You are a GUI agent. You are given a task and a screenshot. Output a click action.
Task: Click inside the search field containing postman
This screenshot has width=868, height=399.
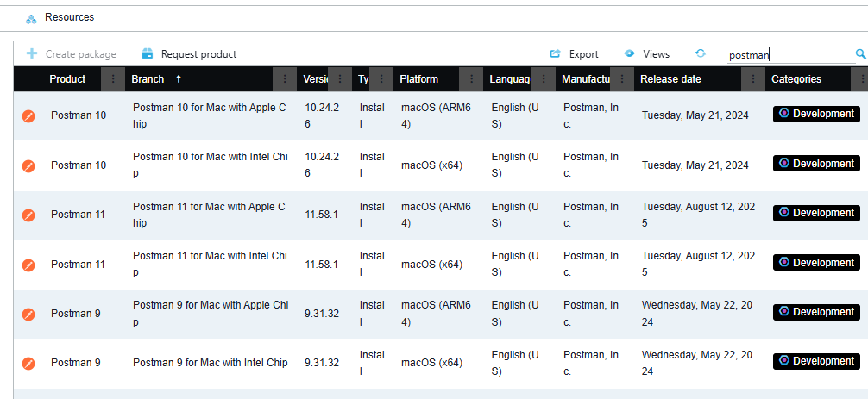(x=789, y=54)
